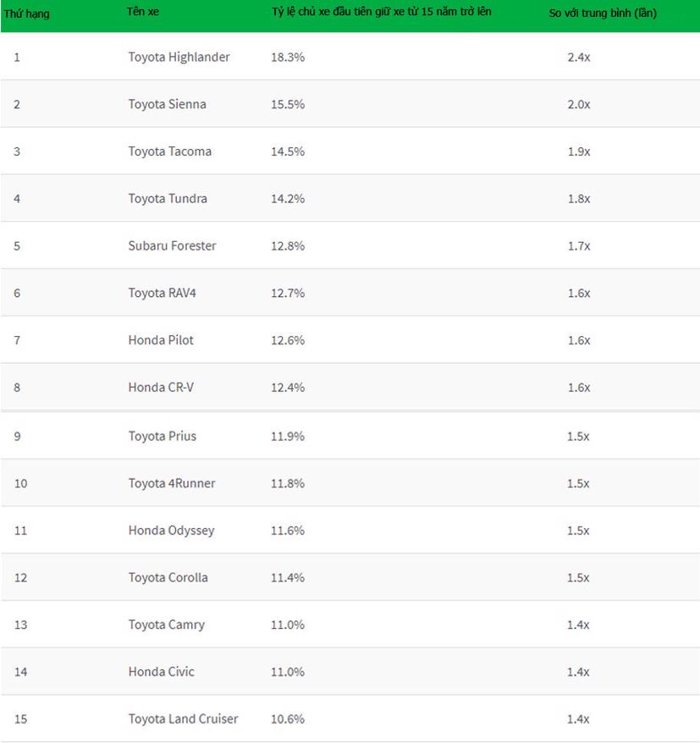Click on Toyota Tundra
700x743 pixels.
click(168, 199)
